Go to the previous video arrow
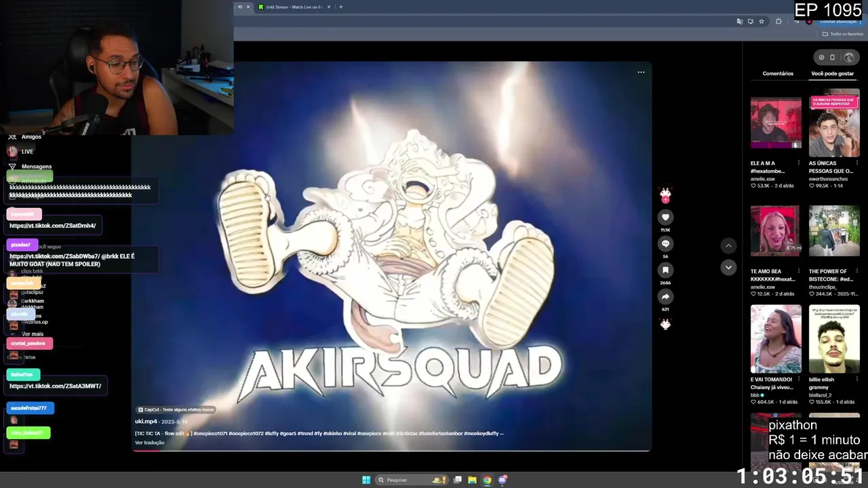Screen dimensions: 868x488 tap(728, 245)
